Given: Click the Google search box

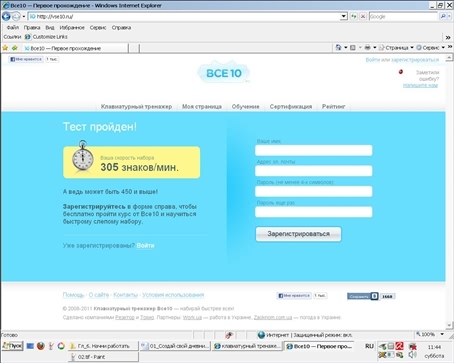Looking at the screenshot, I should tap(403, 16).
